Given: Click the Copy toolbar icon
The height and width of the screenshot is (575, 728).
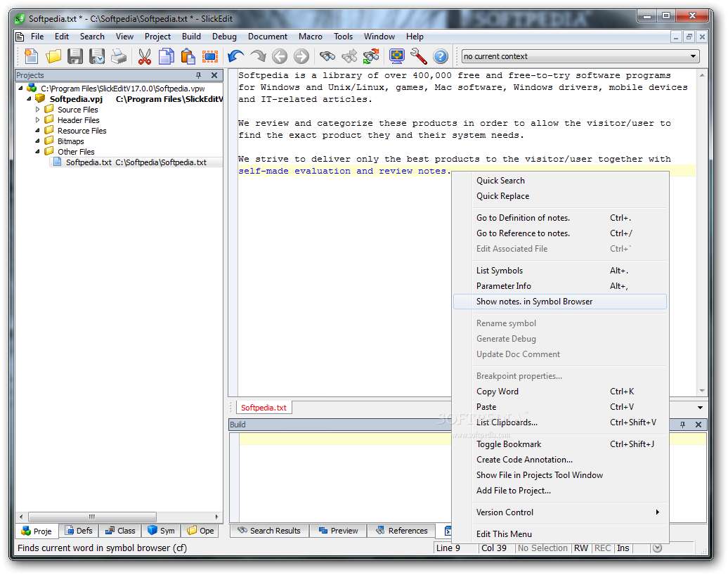Looking at the screenshot, I should click(167, 56).
